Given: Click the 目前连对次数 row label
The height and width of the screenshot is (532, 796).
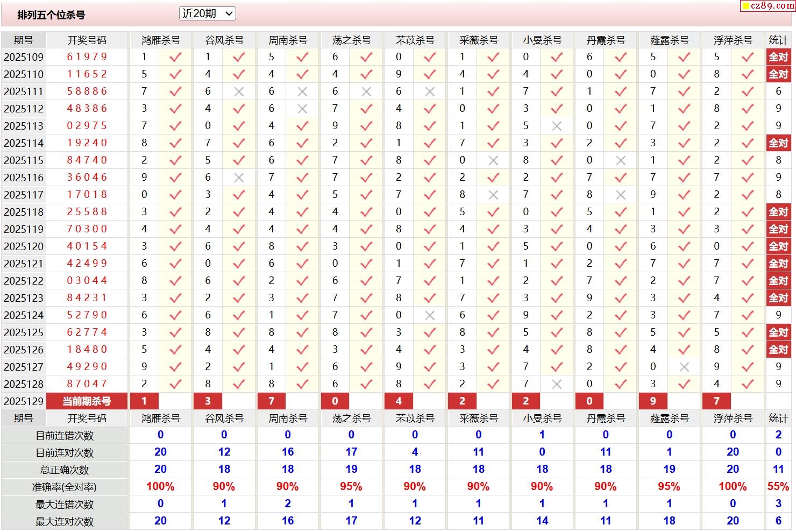Looking at the screenshot, I should 65,453.
